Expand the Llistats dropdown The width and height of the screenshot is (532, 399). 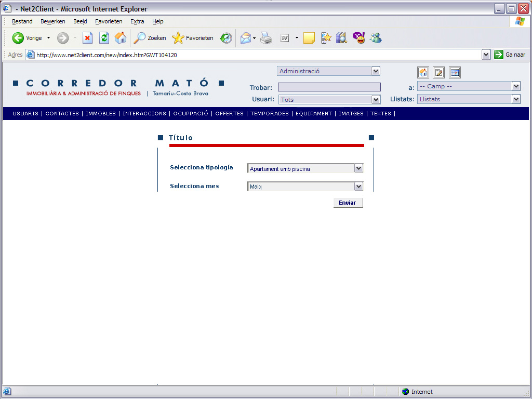[516, 99]
